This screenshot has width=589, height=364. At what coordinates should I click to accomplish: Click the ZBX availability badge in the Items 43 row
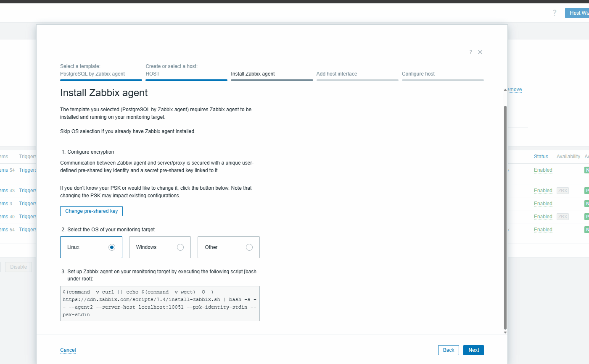(x=563, y=191)
